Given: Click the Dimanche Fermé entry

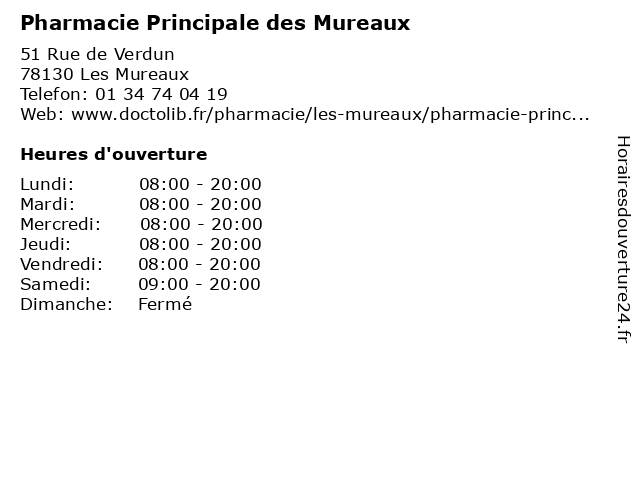Looking at the screenshot, I should (106, 304).
